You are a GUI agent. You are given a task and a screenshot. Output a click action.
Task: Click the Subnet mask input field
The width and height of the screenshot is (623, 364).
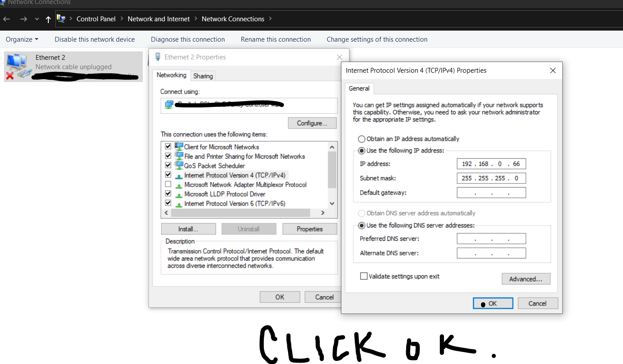tap(491, 178)
